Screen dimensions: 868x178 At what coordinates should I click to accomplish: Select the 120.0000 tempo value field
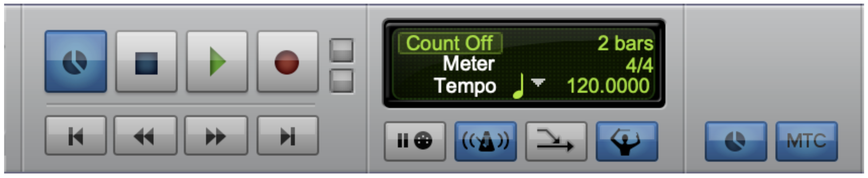tap(608, 86)
